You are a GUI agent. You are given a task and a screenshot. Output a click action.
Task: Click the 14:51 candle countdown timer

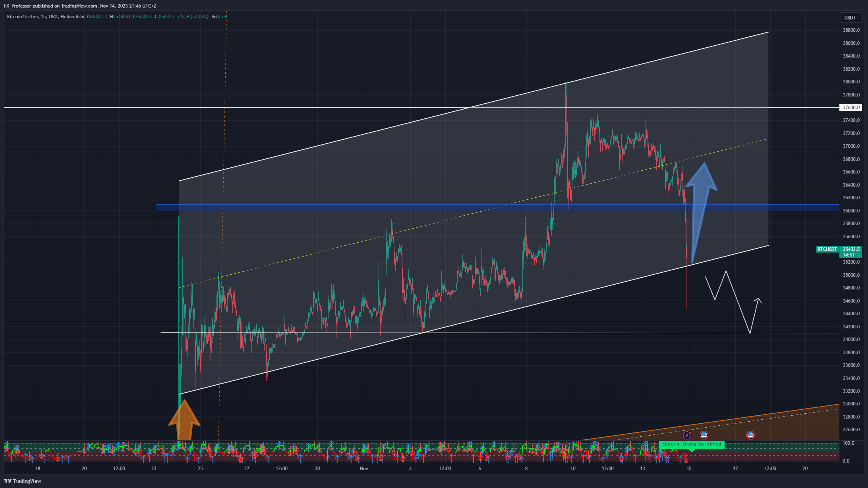[x=849, y=255]
